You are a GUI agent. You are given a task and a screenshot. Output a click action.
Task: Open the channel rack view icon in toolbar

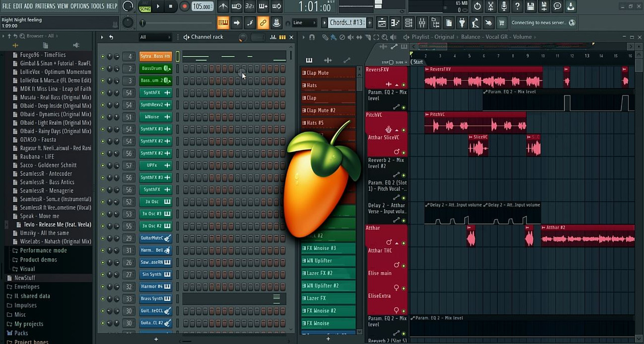409,23
